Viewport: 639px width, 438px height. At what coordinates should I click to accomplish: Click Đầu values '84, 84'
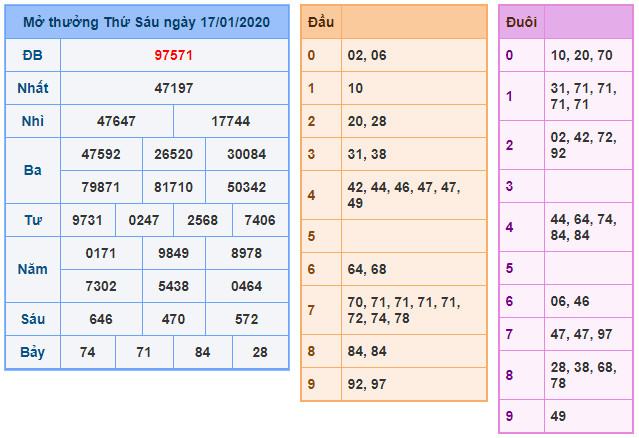tap(367, 351)
